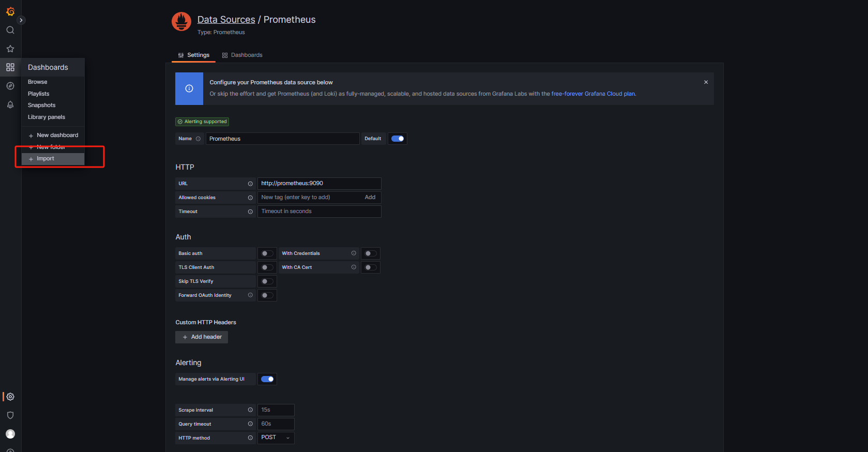Click the Scrape interval info icon

(x=250, y=410)
